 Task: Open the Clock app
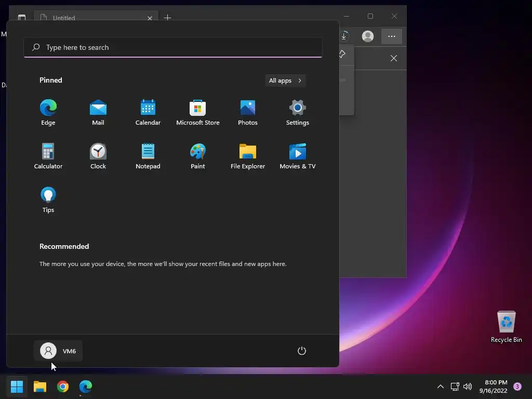[x=98, y=156]
